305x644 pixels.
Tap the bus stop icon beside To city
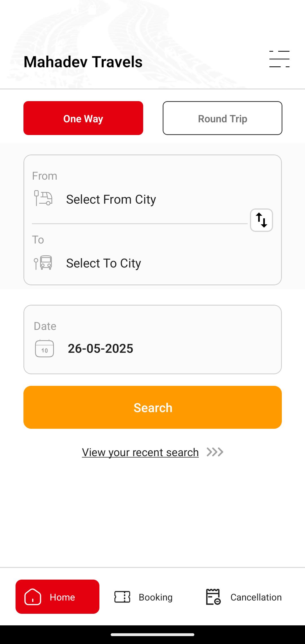tap(43, 263)
